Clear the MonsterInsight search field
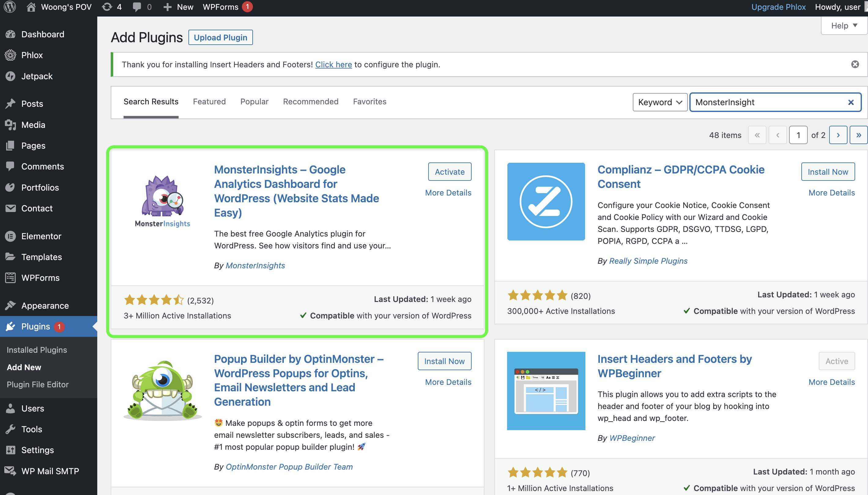The image size is (868, 495). (851, 102)
